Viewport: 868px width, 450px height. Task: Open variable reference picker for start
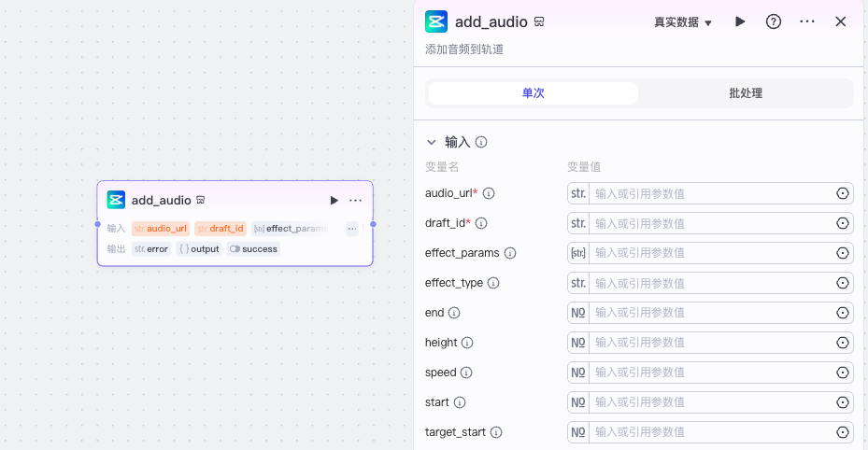click(x=842, y=401)
